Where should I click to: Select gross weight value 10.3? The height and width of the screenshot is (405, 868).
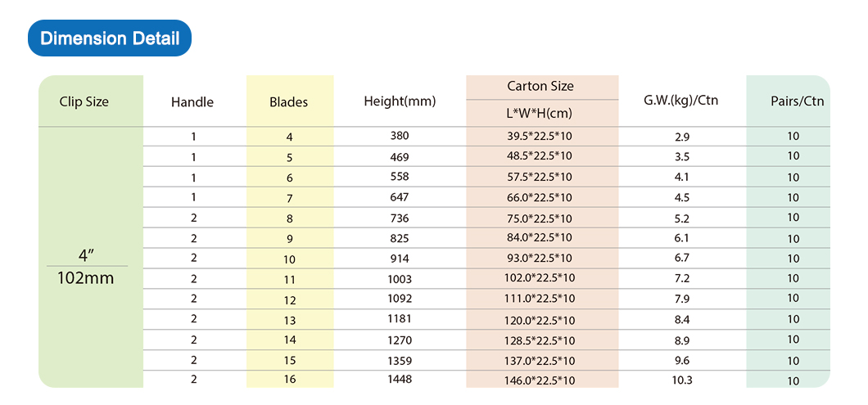click(x=682, y=380)
